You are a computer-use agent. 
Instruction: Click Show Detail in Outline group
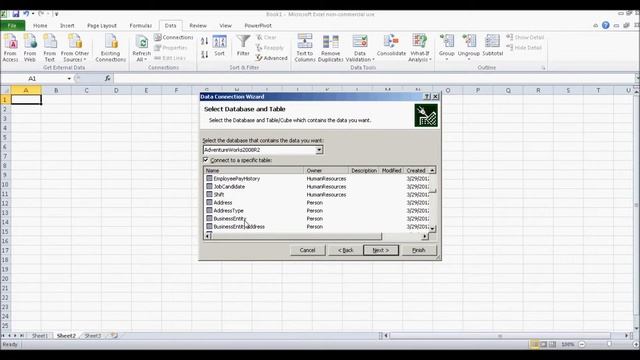click(525, 37)
